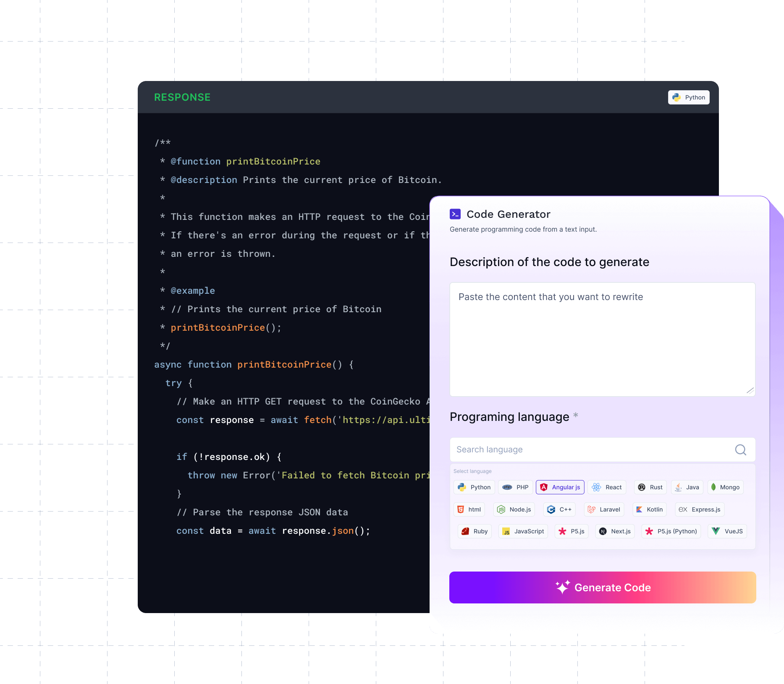Screen dimensions: 784x684
Task: Select the Python language chip
Action: (474, 487)
